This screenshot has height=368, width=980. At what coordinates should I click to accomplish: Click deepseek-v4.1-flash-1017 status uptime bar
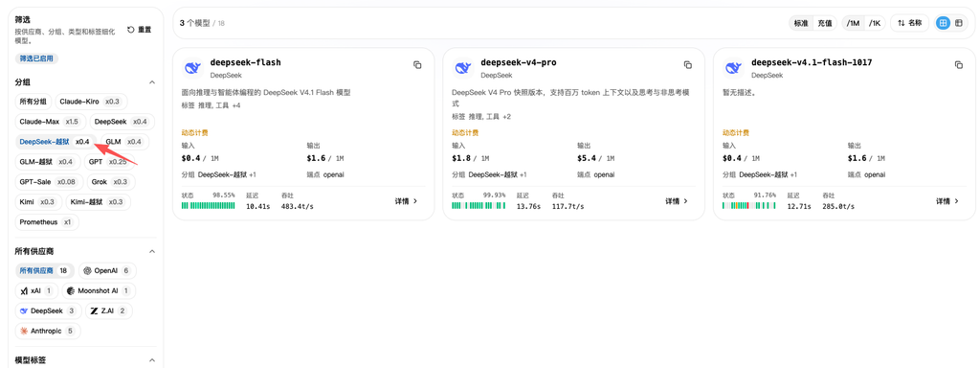click(x=749, y=206)
